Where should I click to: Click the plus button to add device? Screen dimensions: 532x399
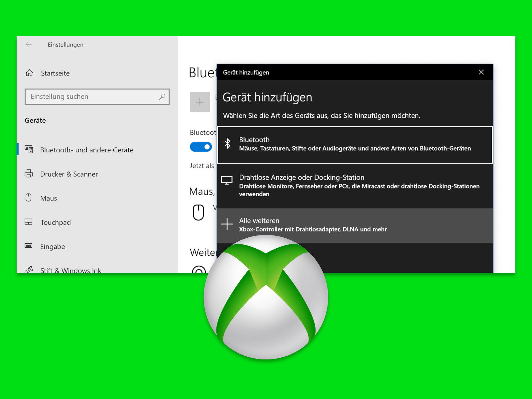point(200,102)
